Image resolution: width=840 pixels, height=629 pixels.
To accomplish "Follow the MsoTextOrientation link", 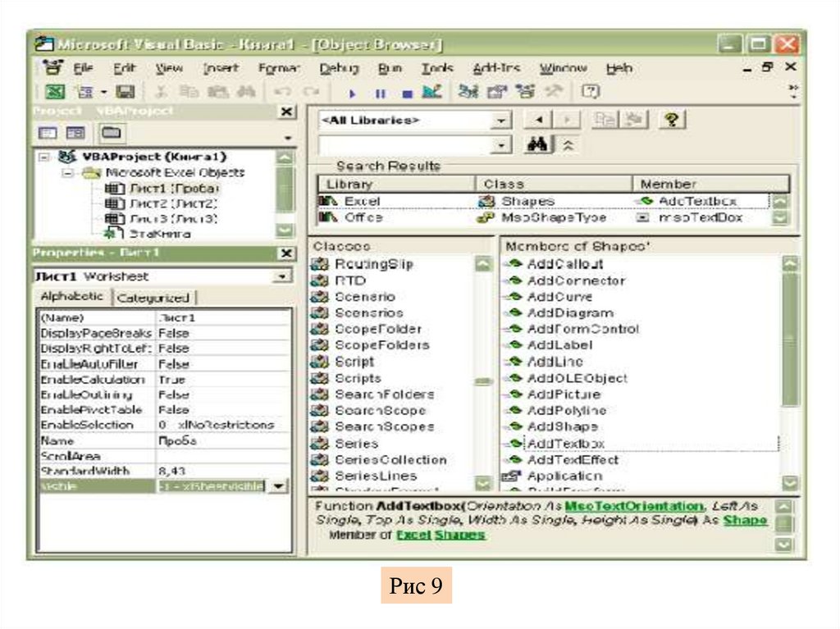I will [x=634, y=506].
